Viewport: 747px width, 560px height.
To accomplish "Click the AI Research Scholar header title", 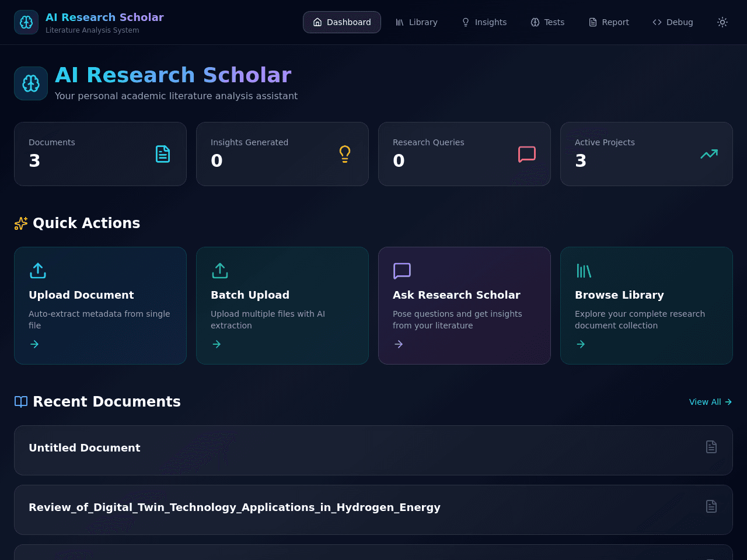I will tap(104, 17).
